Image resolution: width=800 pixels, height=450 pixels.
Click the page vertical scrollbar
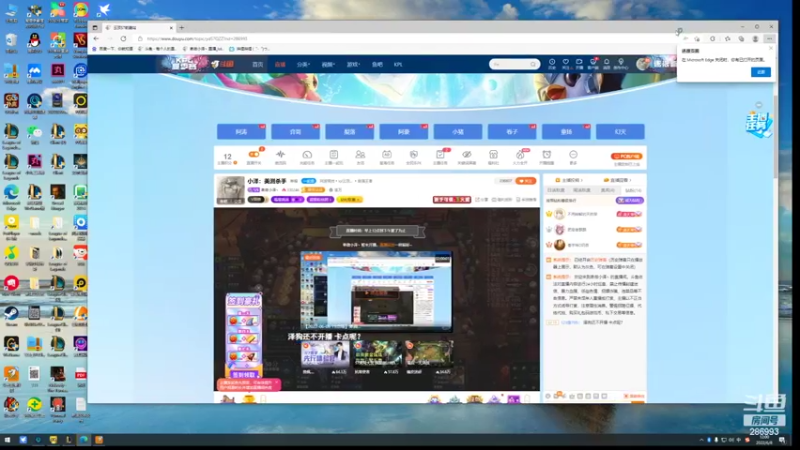click(776, 137)
